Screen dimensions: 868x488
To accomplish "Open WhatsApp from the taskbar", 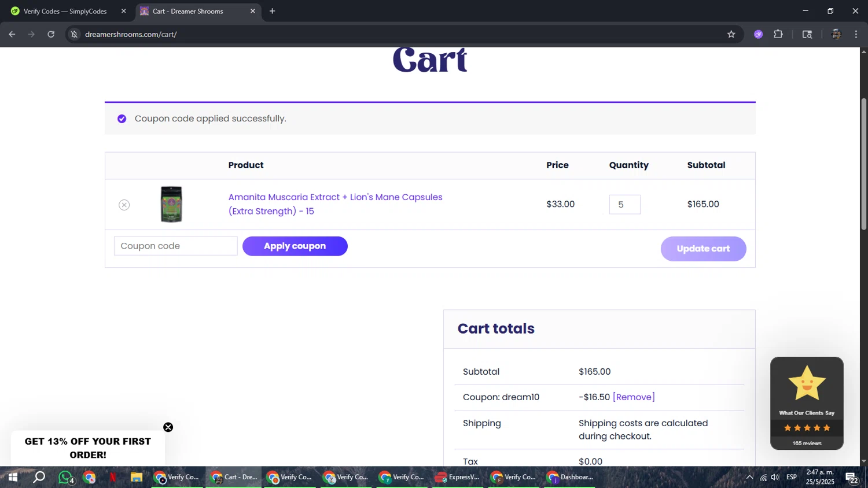I will point(65,477).
